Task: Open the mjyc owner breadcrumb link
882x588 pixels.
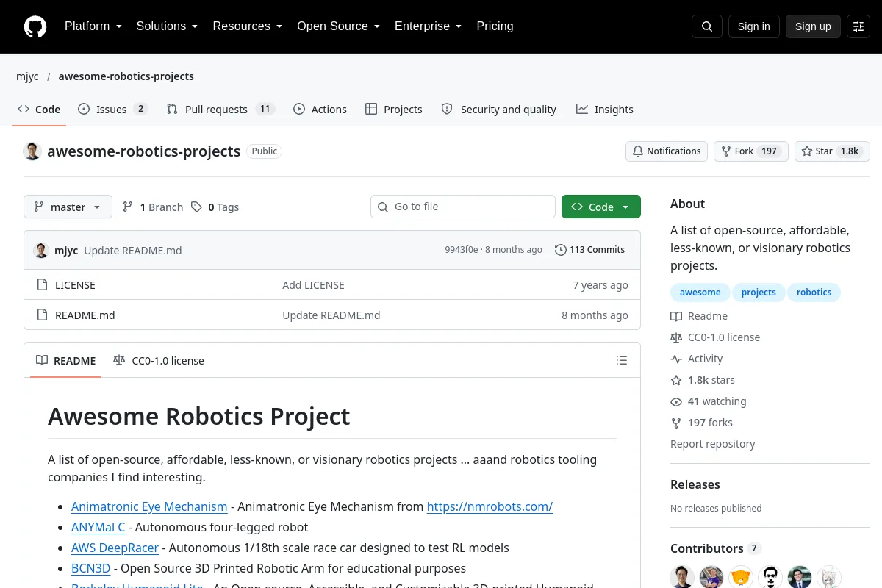Action: pos(28,76)
